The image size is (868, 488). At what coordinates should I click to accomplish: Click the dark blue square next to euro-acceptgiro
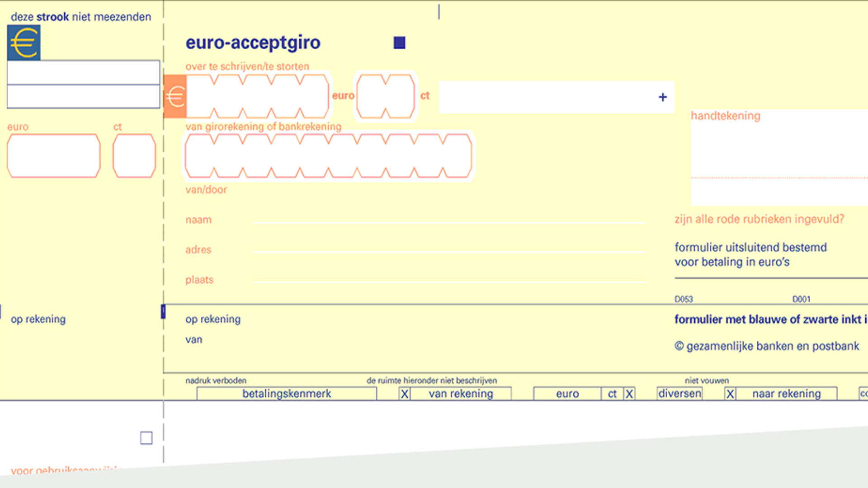pos(399,43)
